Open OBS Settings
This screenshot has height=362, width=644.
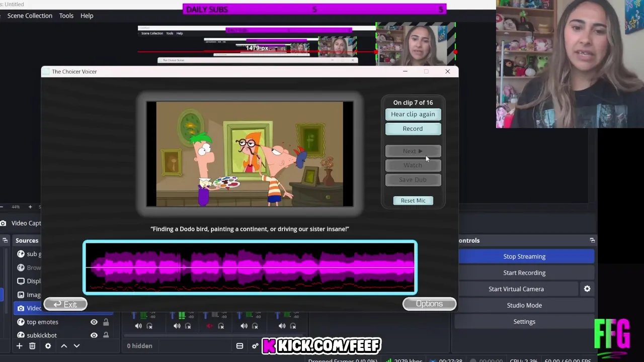pos(524,322)
